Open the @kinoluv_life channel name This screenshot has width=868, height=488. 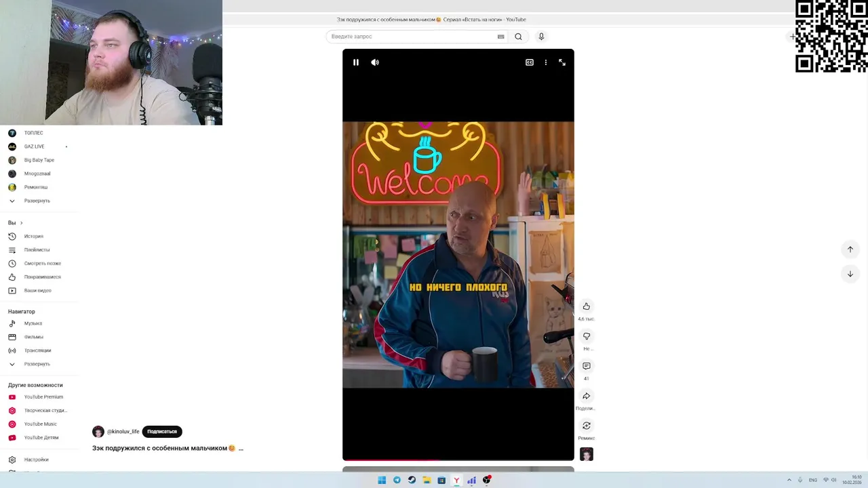click(x=123, y=432)
